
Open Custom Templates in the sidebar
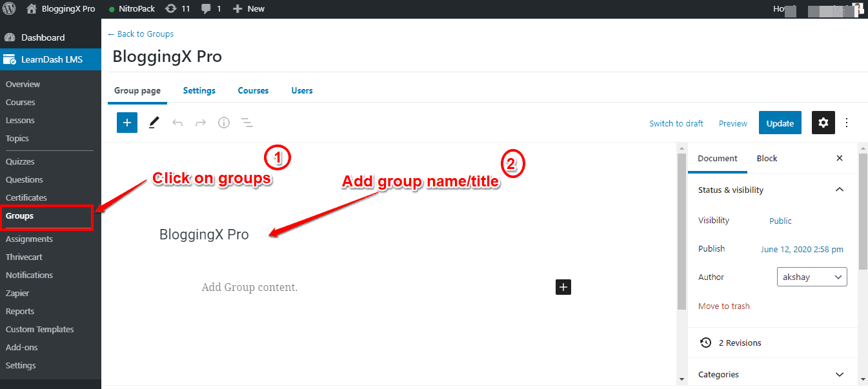(x=40, y=330)
